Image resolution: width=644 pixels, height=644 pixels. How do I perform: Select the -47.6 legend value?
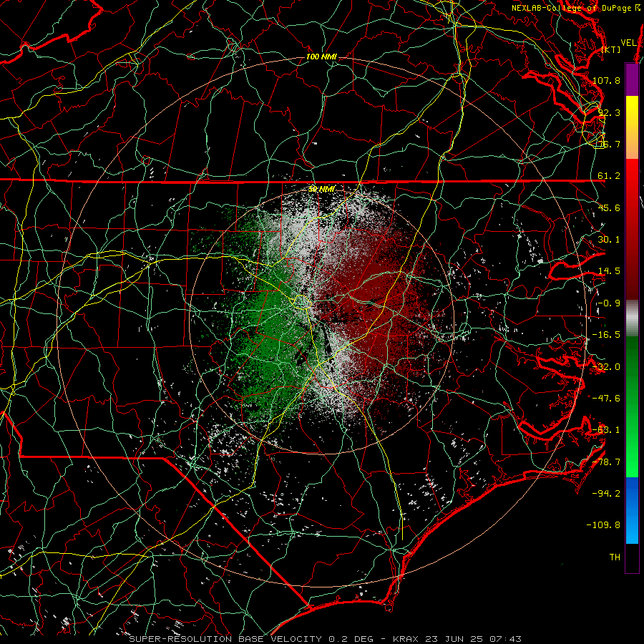pyautogui.click(x=606, y=399)
